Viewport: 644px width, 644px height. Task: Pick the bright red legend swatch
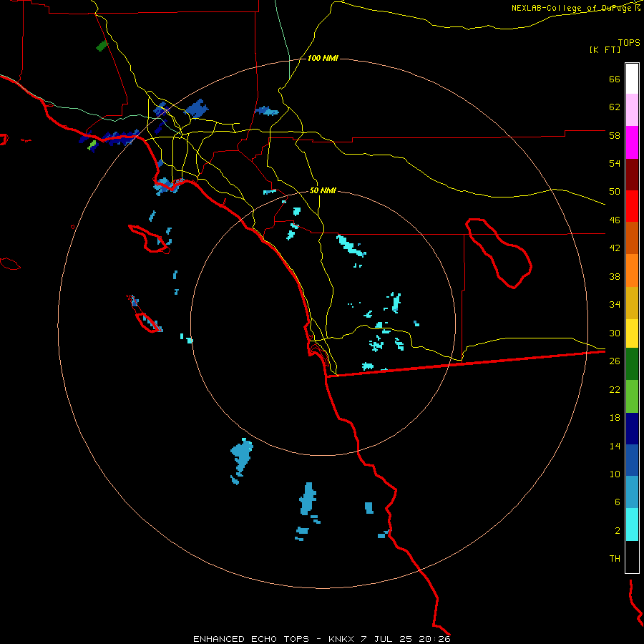(x=632, y=206)
